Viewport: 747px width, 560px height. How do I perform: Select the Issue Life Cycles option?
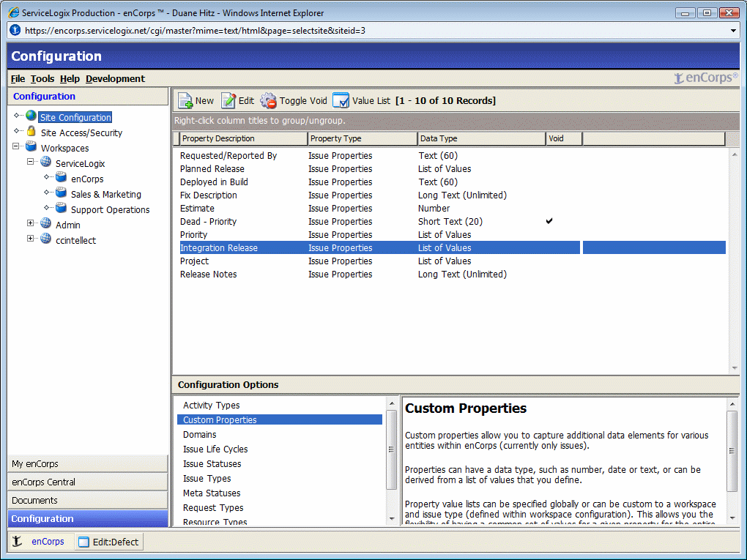280,449
